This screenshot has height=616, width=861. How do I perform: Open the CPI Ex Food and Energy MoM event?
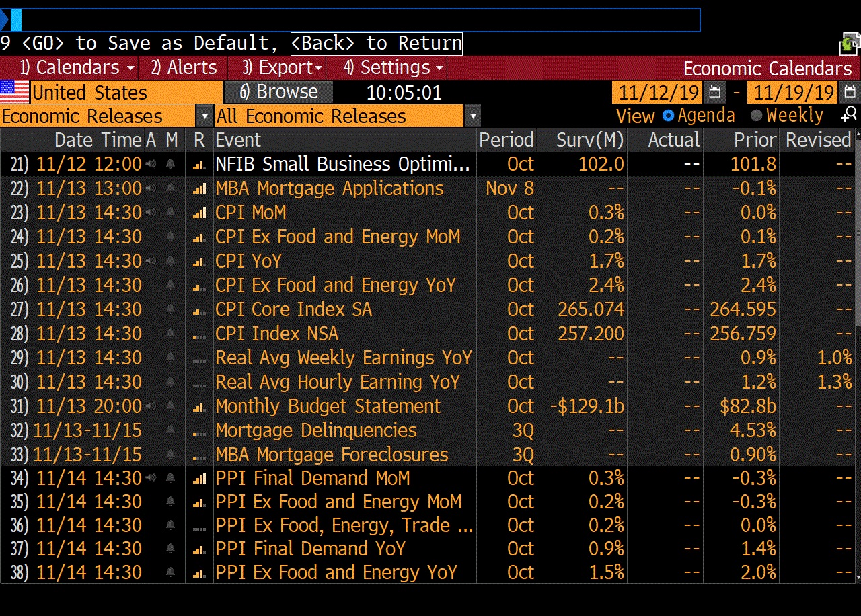point(338,237)
